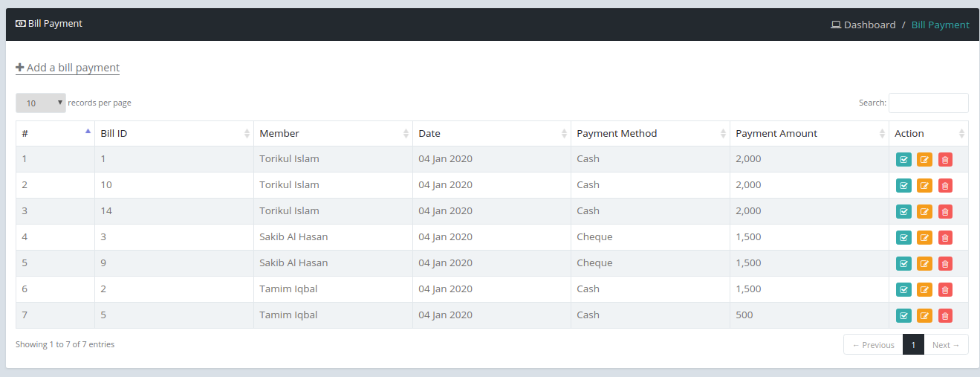Open the records per page dropdown
This screenshot has height=377, width=980.
coord(41,103)
